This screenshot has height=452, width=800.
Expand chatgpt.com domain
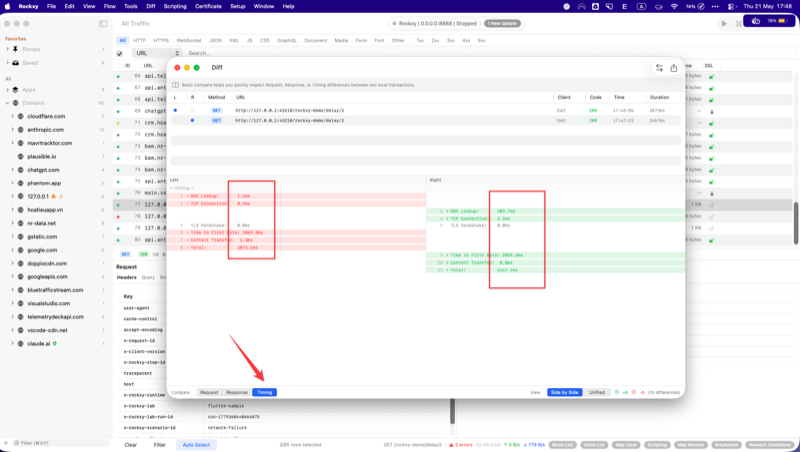pyautogui.click(x=12, y=170)
